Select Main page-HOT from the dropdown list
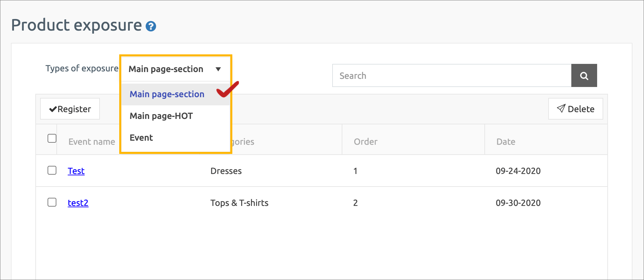Viewport: 644px width, 280px height. (x=161, y=116)
